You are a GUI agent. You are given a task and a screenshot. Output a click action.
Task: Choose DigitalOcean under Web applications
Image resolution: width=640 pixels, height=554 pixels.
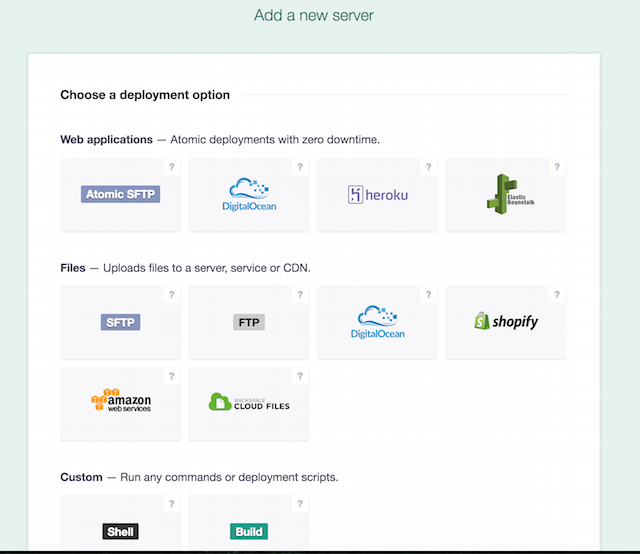coord(249,195)
